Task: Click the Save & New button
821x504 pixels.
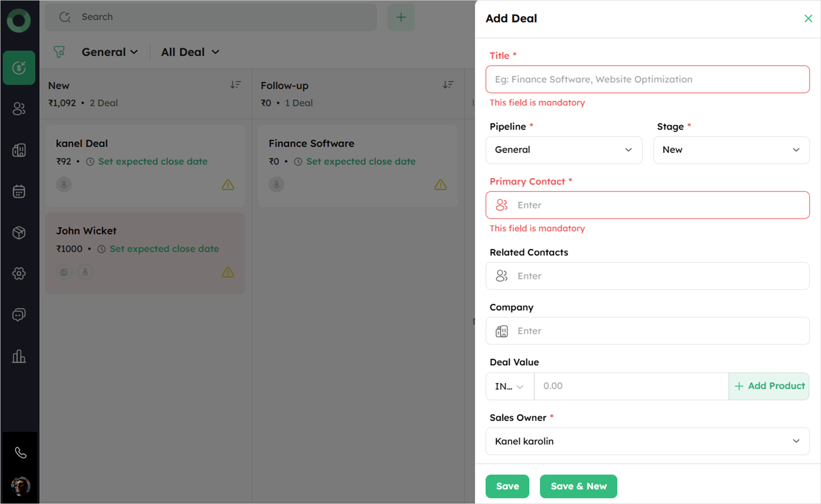Action: pos(578,486)
